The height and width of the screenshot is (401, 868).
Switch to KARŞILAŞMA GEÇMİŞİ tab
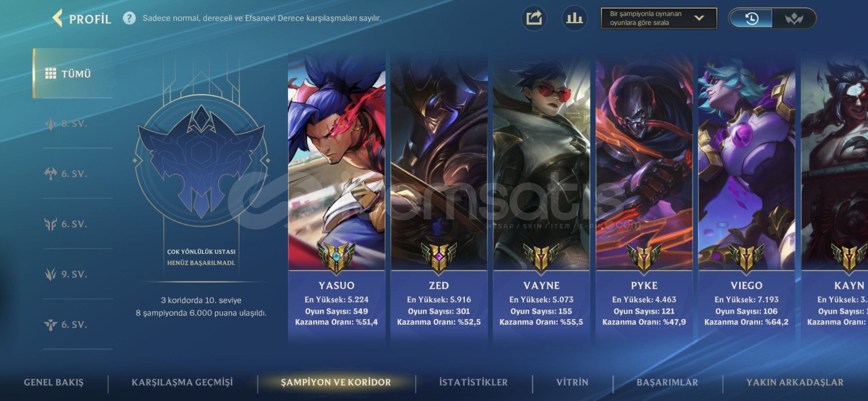[182, 382]
